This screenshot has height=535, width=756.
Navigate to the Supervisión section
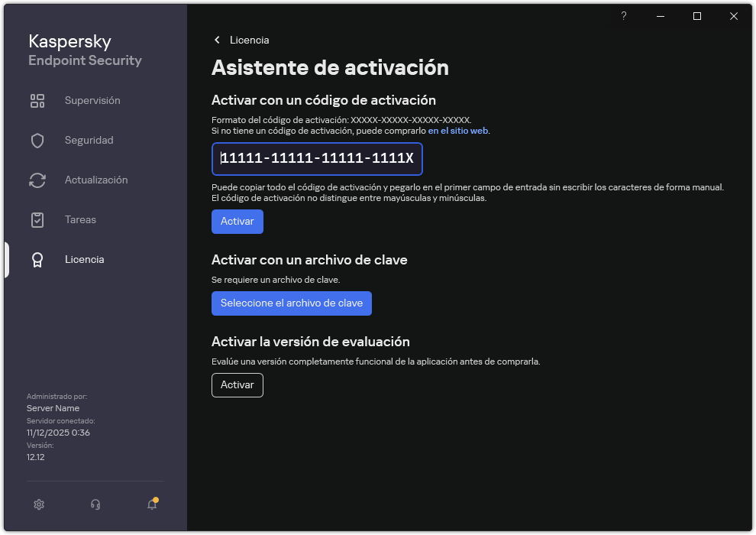(92, 100)
